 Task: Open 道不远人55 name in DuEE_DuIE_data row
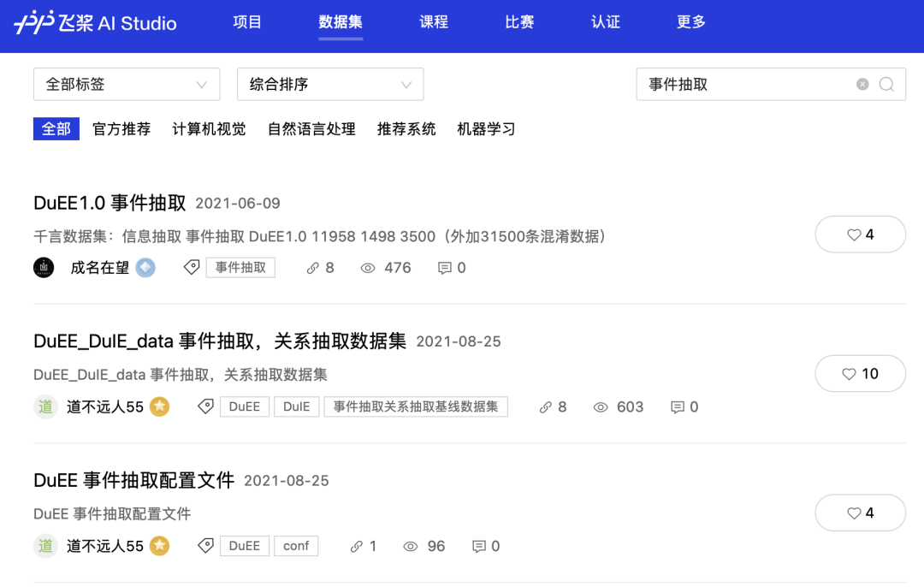click(105, 406)
